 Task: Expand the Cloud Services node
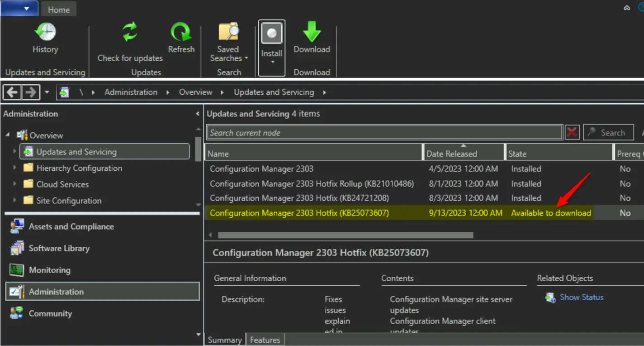pyautogui.click(x=15, y=184)
